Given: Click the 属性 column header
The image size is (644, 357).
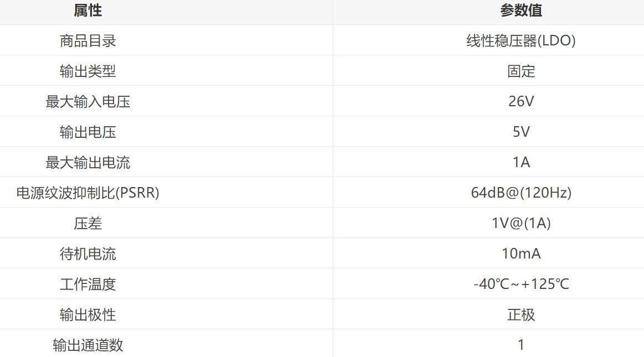Looking at the screenshot, I should tap(87, 11).
